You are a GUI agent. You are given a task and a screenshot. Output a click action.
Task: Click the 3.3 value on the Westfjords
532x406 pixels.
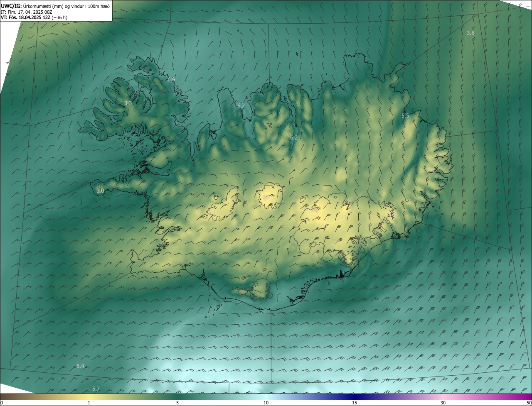coord(128,103)
